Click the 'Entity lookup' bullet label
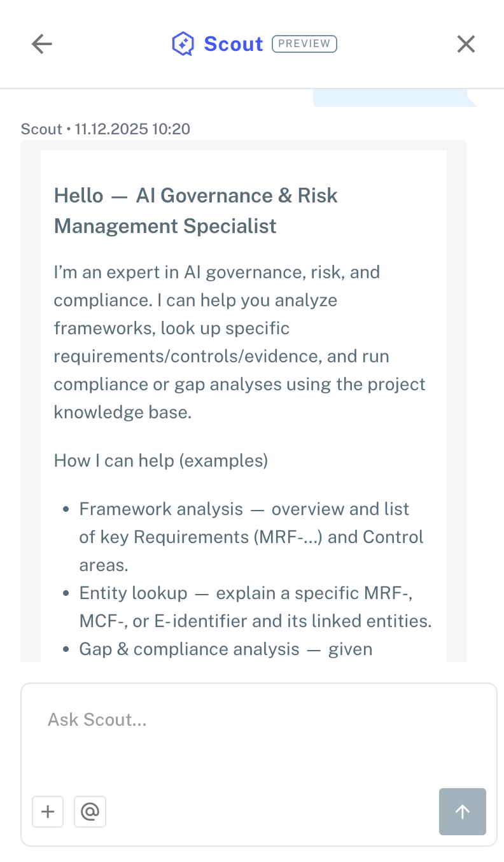The width and height of the screenshot is (504, 862). [x=134, y=593]
